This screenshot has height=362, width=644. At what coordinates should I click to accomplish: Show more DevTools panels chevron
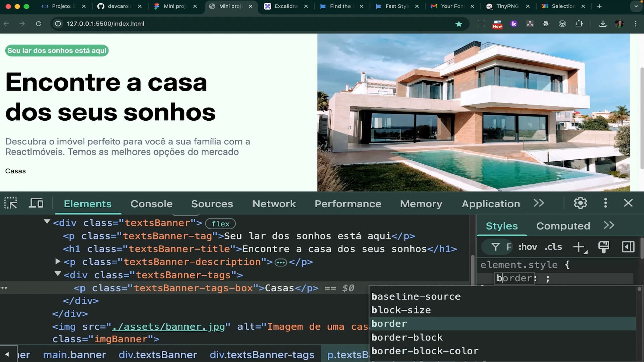click(539, 203)
